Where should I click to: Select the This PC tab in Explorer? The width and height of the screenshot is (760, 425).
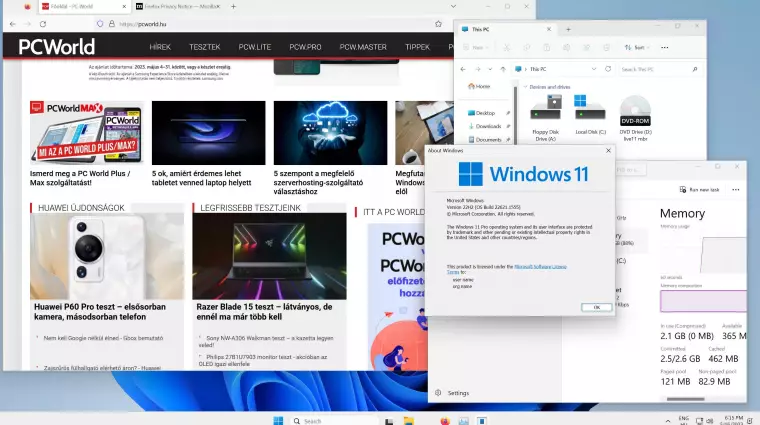[x=506, y=30]
